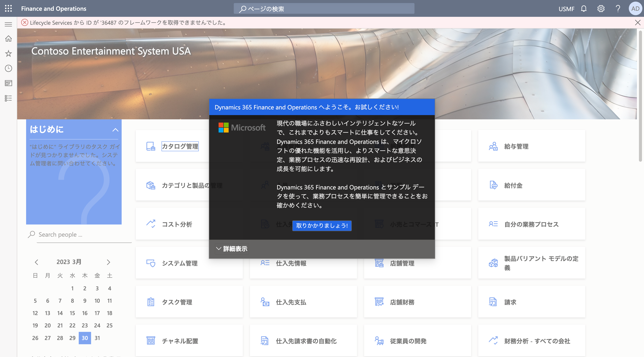This screenshot has width=644, height=357.
Task: Click the 仕入先請求書の自動化 document icon
Action: (x=265, y=341)
